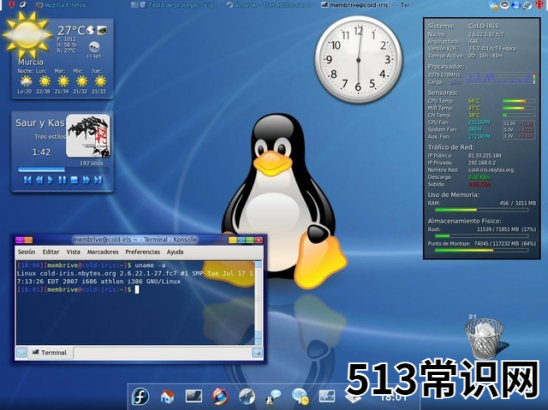
Task: Open the Fedora start menu icon
Action: 140,396
